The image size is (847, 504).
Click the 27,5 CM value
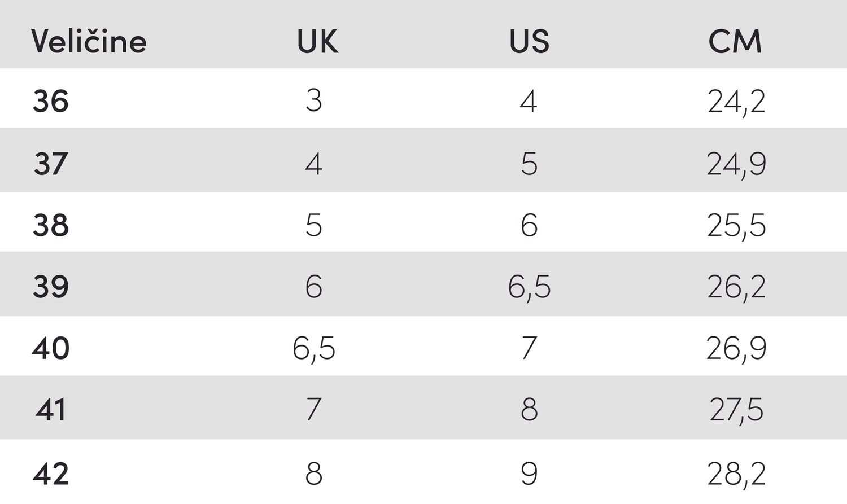(736, 411)
